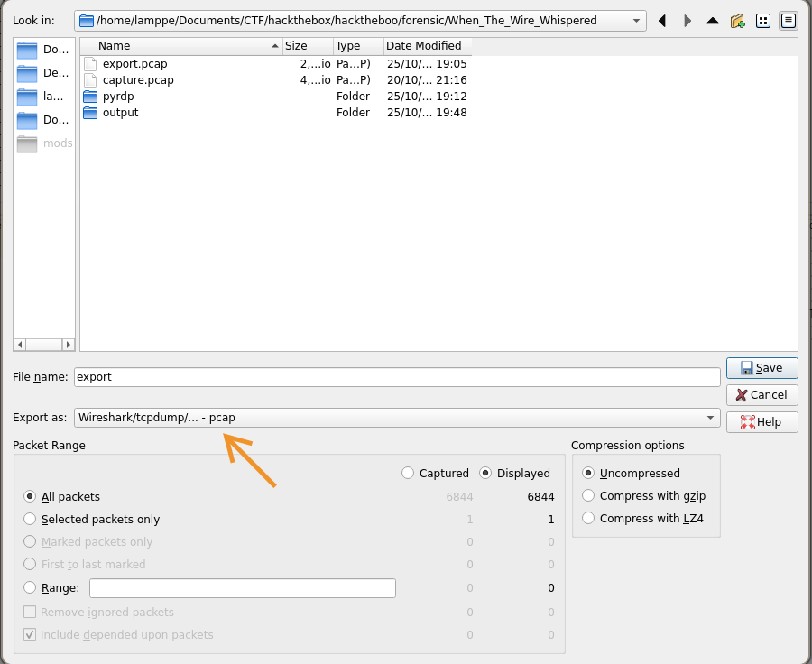Click the sidebar horizontal scrollbar
812x664 pixels.
[43, 344]
